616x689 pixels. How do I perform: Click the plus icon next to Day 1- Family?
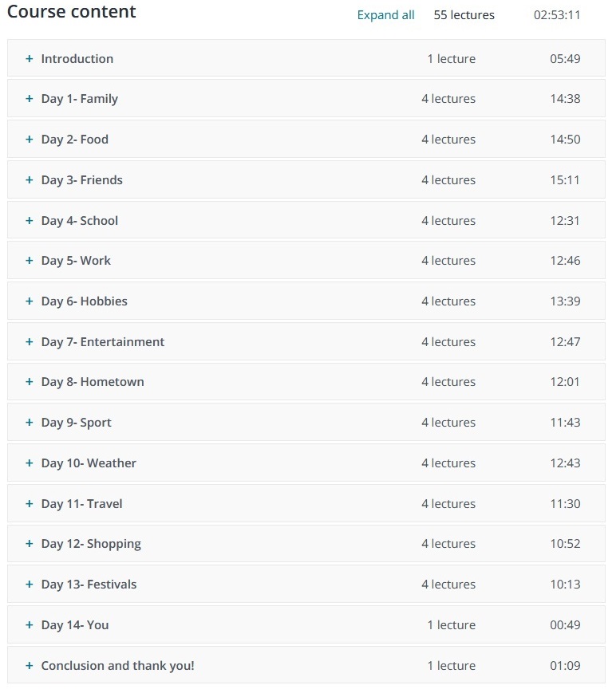30,99
